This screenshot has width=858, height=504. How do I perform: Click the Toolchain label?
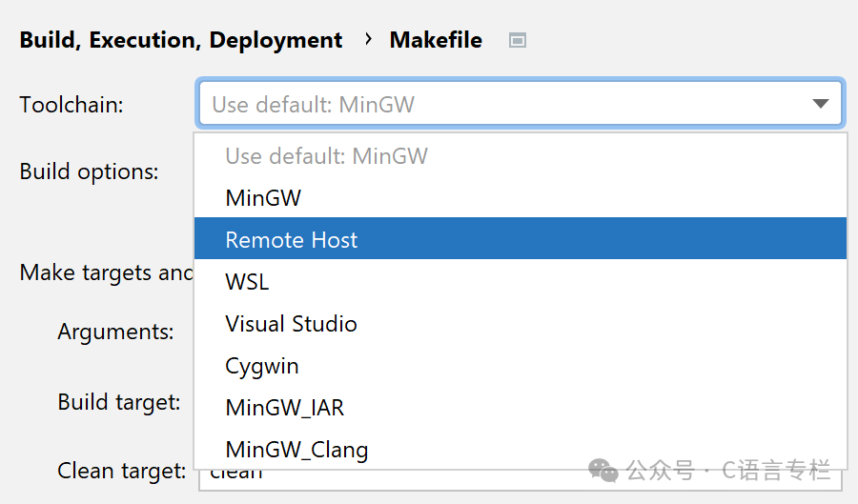tap(71, 105)
